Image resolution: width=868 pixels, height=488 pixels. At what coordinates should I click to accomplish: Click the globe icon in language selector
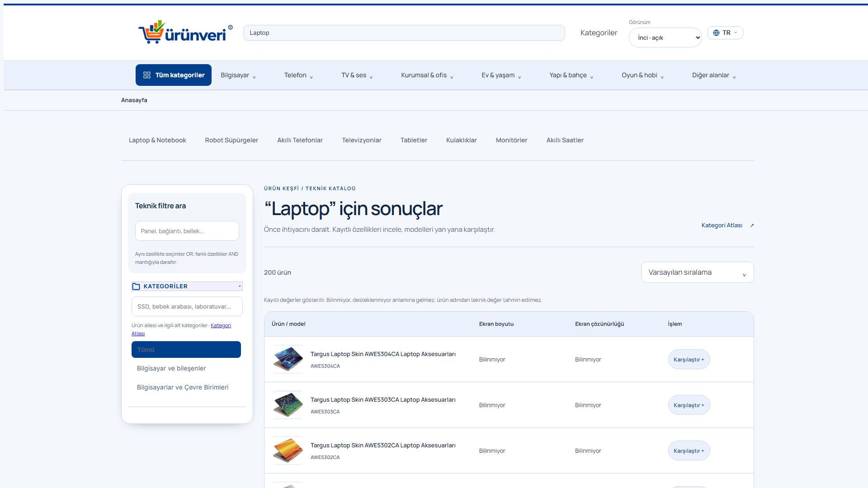tap(716, 33)
